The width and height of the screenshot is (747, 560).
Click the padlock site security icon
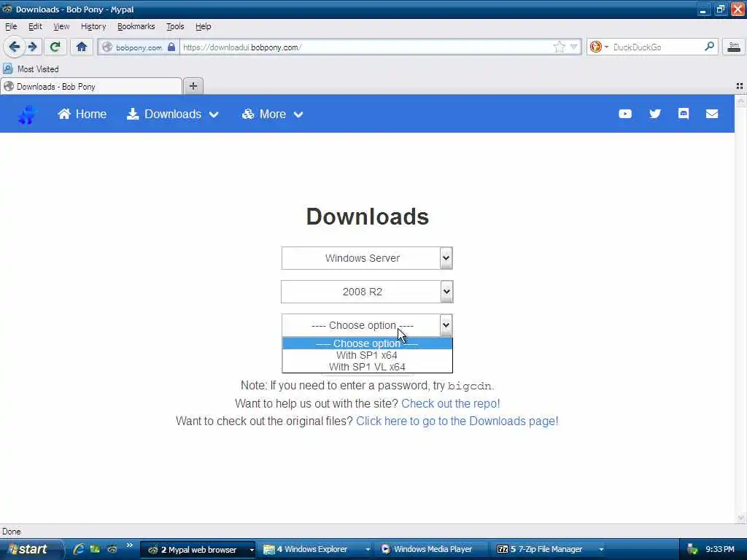pyautogui.click(x=171, y=47)
